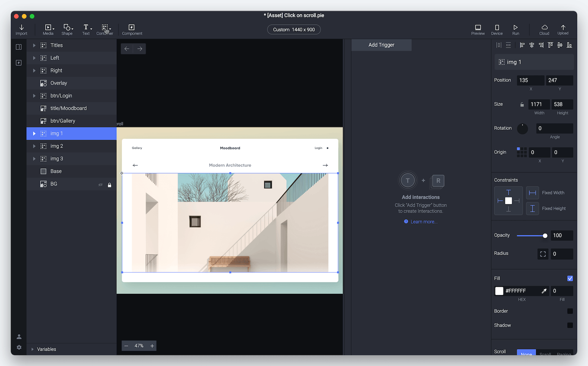The image size is (588, 366).
Task: Open the account profile icon
Action: pyautogui.click(x=19, y=337)
